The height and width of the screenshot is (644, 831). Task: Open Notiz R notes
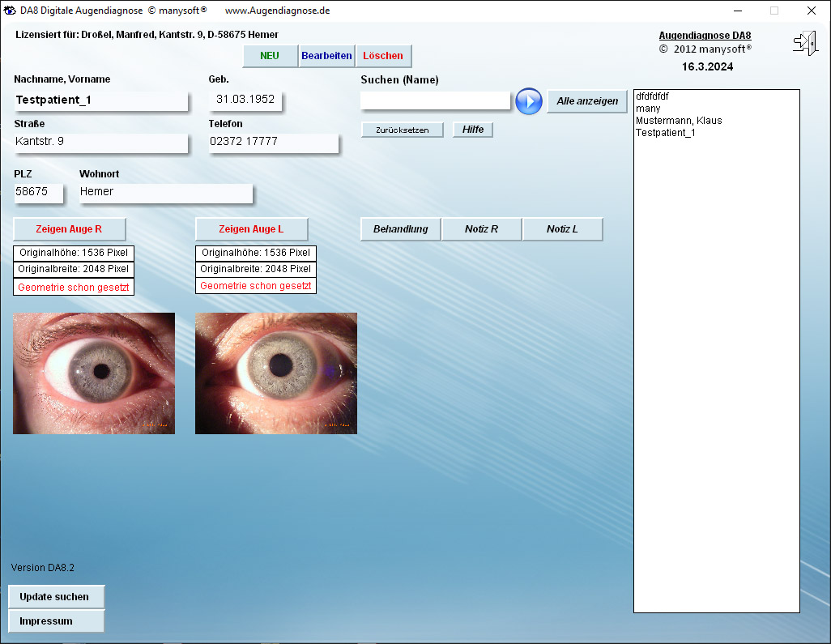coord(481,229)
